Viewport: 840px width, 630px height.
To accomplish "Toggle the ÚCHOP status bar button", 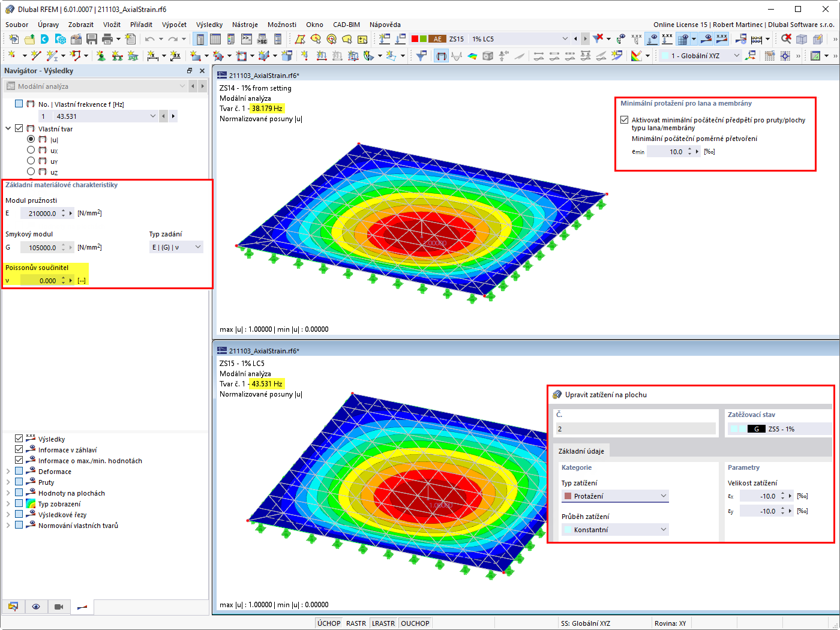I will [329, 623].
